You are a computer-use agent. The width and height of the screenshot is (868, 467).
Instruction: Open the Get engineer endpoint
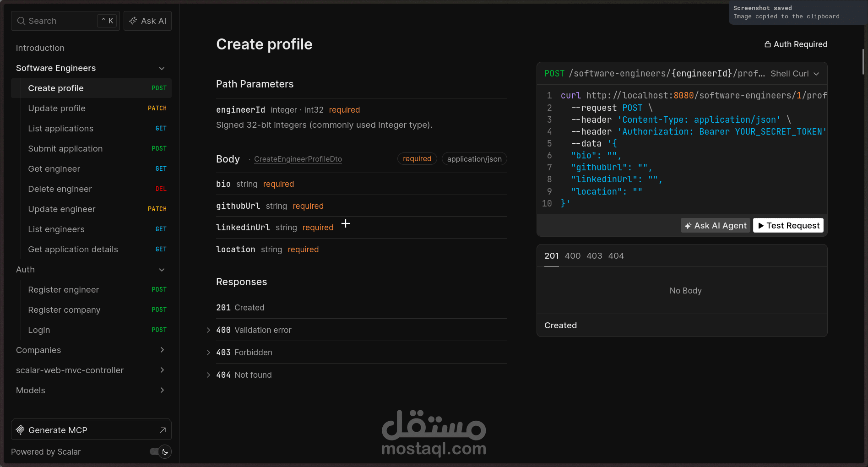92,169
